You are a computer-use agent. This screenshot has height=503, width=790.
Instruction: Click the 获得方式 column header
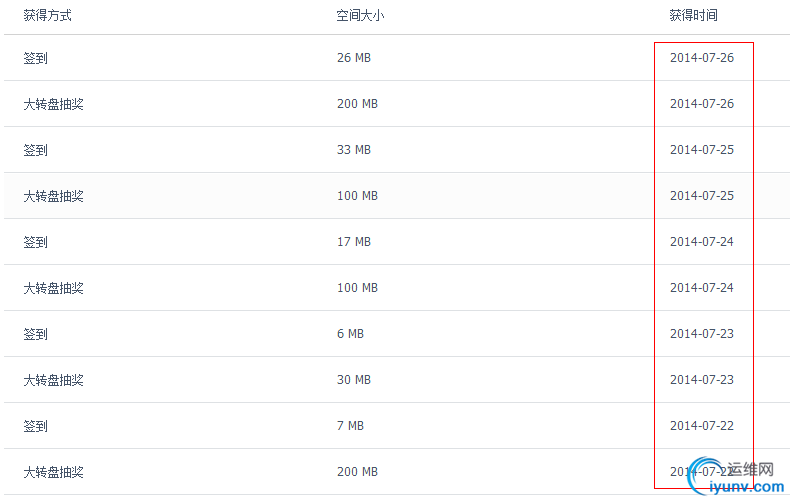[x=47, y=16]
